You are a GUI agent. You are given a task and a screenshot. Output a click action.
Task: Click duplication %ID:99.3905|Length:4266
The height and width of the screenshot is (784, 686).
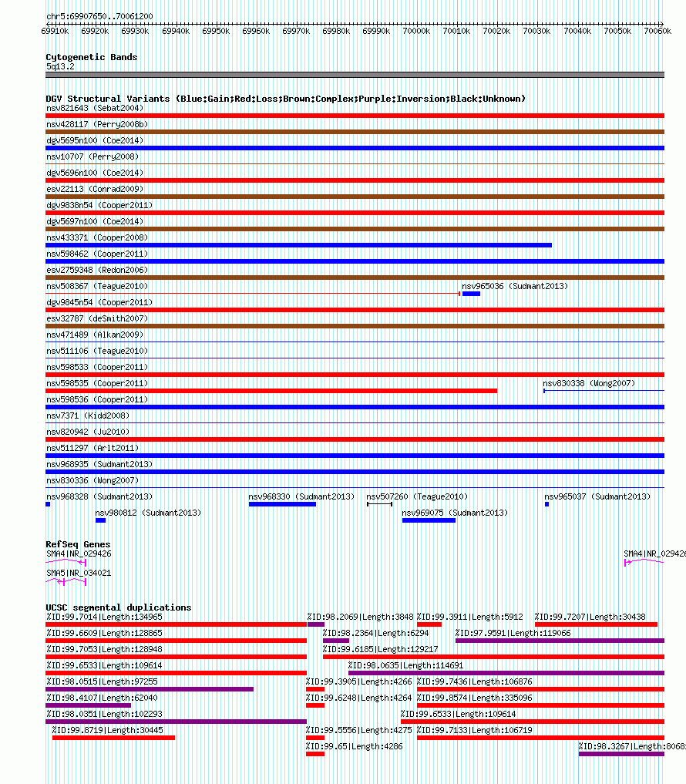pyautogui.click(x=359, y=681)
